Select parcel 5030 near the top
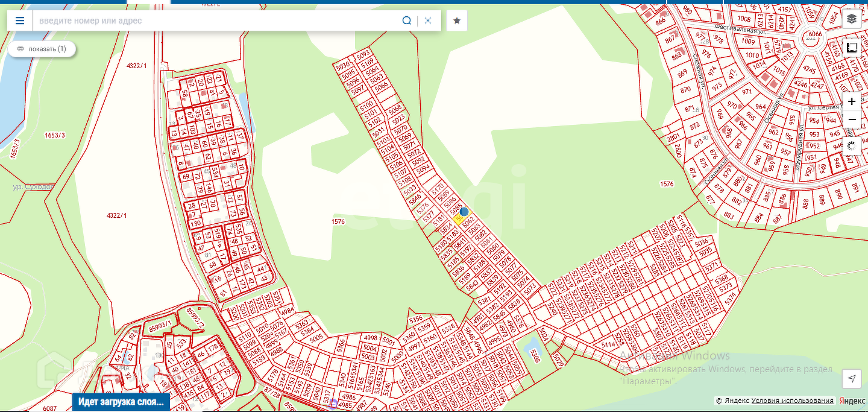Screen dimensions: 868x412 coord(343,66)
